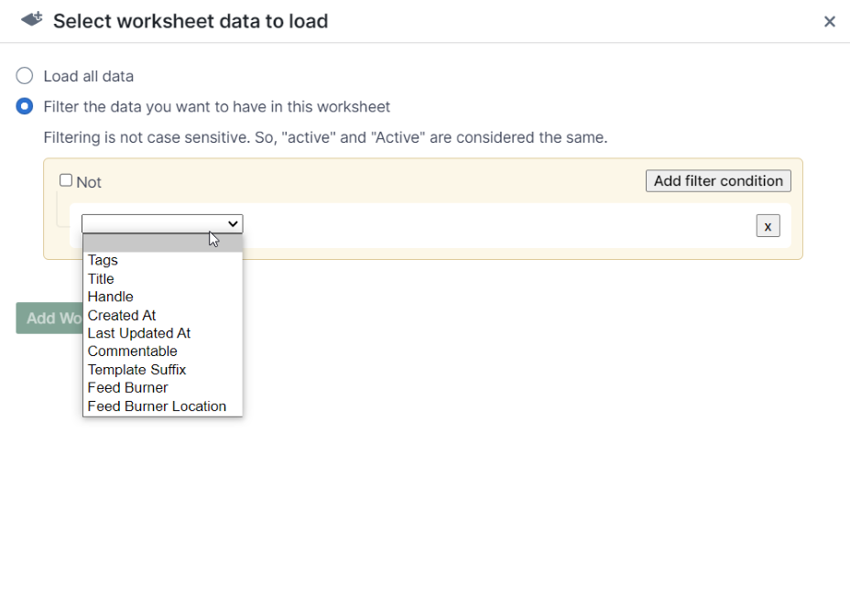This screenshot has height=616, width=850.
Task: Enable the Not checkbox
Action: tap(65, 179)
